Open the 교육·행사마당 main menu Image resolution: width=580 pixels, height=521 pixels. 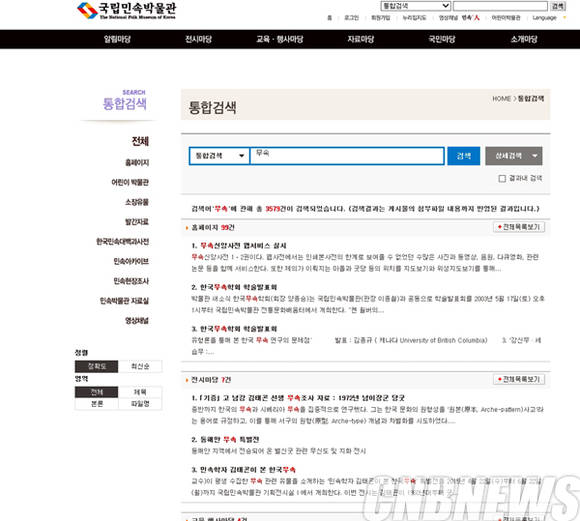(x=280, y=39)
